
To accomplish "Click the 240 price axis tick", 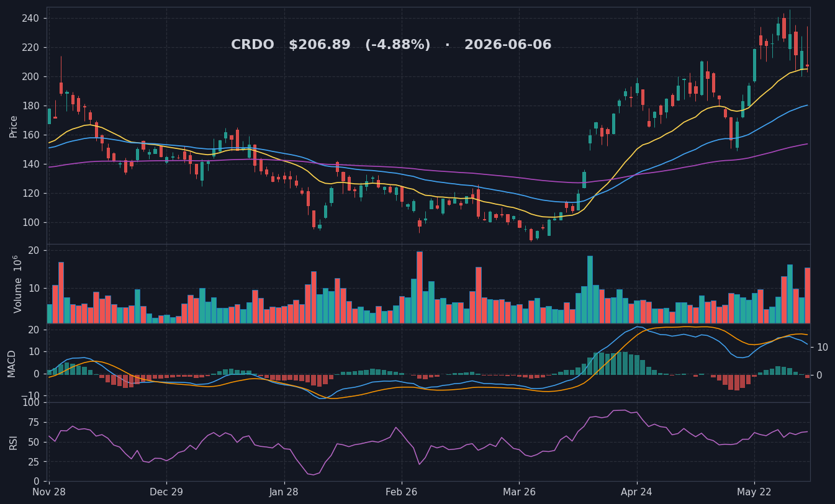I will point(30,19).
